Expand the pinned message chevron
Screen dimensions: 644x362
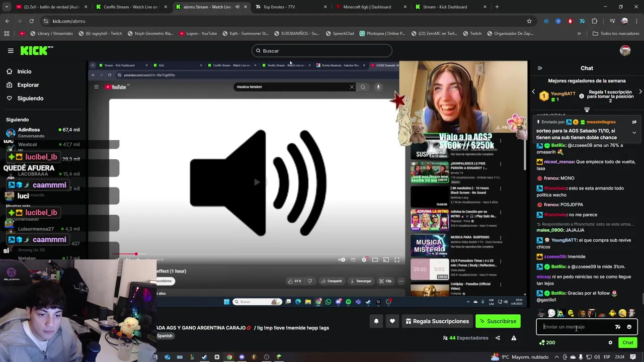[x=634, y=133]
